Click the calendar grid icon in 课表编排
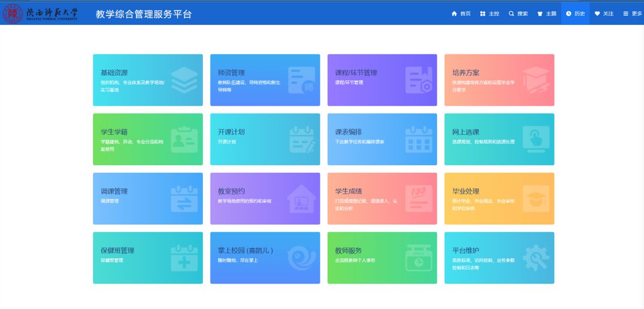This screenshot has height=309, width=644. pos(419,139)
